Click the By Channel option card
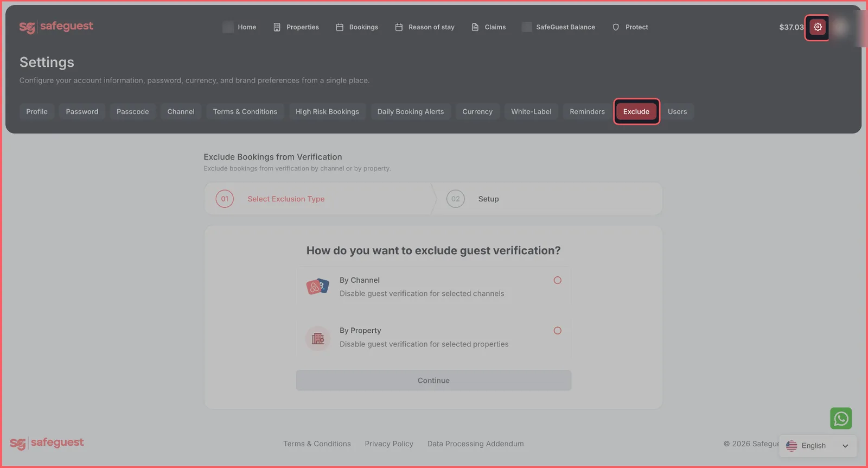This screenshot has width=868, height=468. point(433,287)
